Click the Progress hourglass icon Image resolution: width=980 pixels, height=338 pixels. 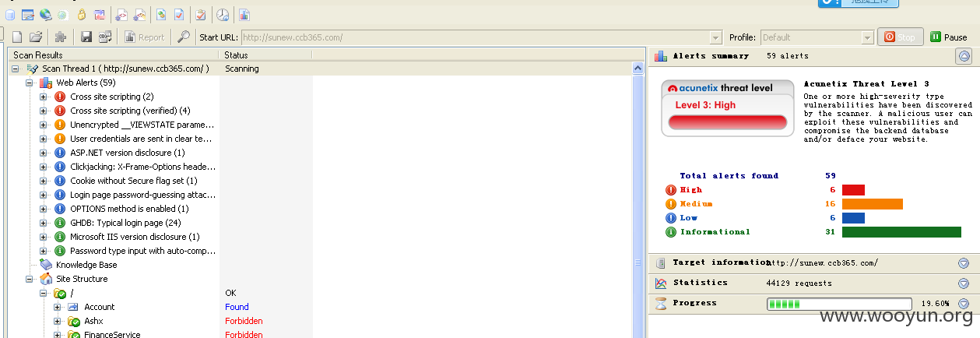tap(661, 304)
